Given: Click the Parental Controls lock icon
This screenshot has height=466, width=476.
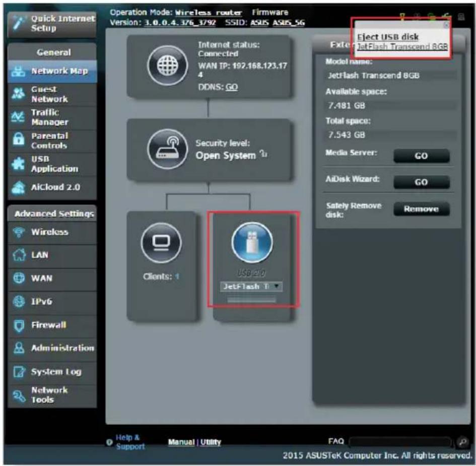Looking at the screenshot, I should pyautogui.click(x=18, y=140).
